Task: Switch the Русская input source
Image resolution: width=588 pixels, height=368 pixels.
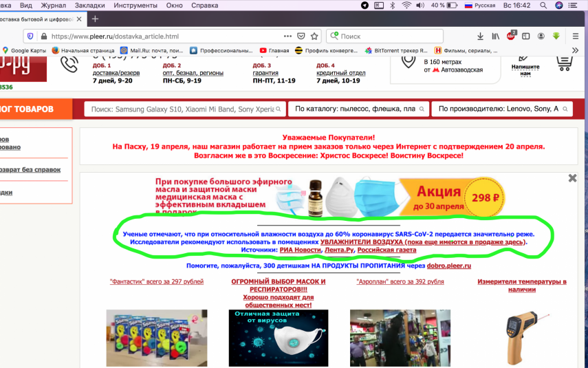Action: (480, 6)
